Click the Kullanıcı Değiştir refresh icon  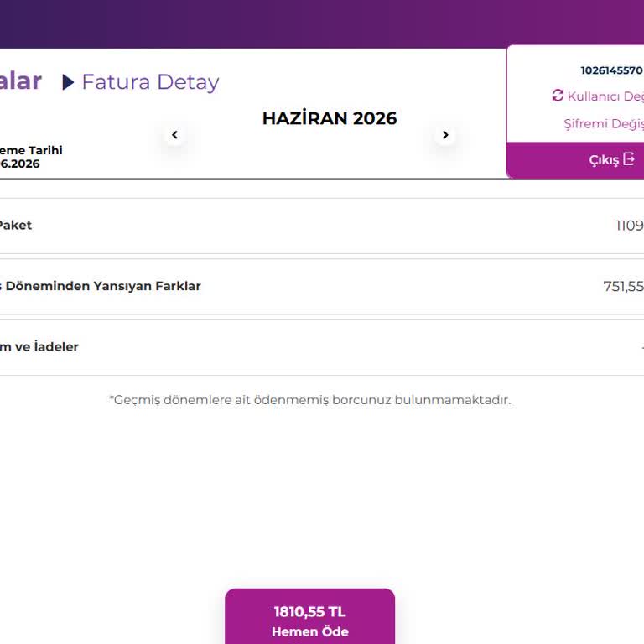(558, 96)
